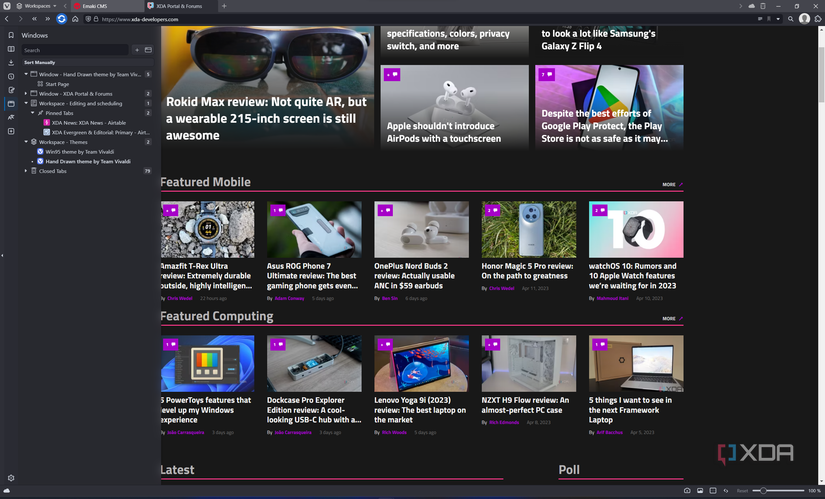This screenshot has width=825, height=499.
Task: Go to the home page
Action: (75, 19)
